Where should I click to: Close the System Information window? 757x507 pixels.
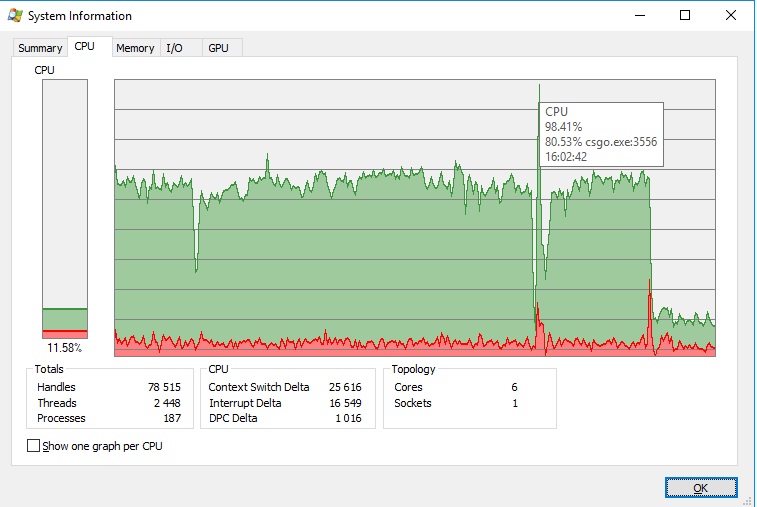[x=731, y=15]
